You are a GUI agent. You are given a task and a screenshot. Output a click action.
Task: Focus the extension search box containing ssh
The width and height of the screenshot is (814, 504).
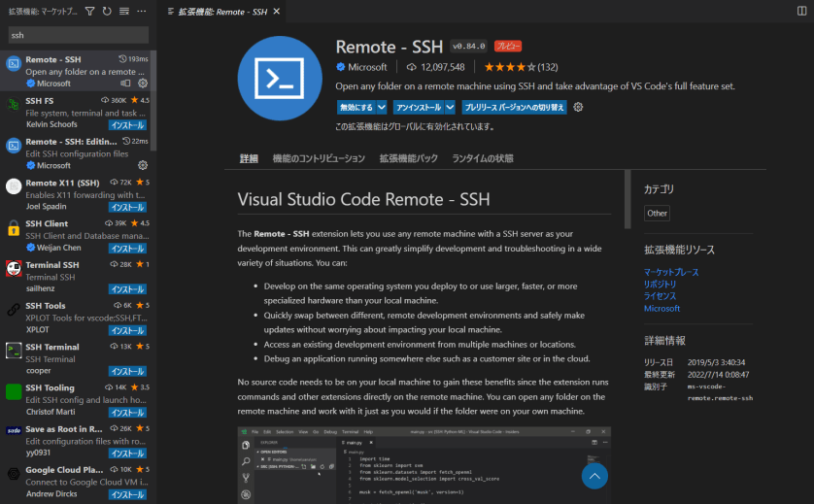tap(76, 35)
